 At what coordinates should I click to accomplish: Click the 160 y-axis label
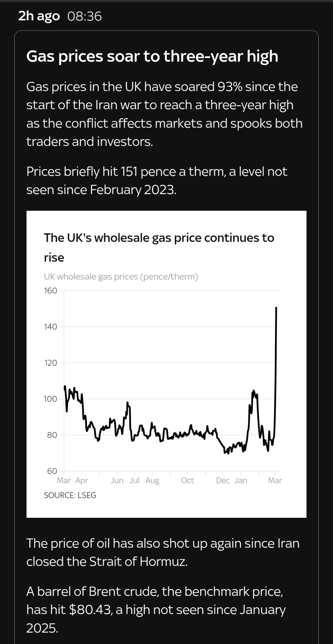point(50,291)
